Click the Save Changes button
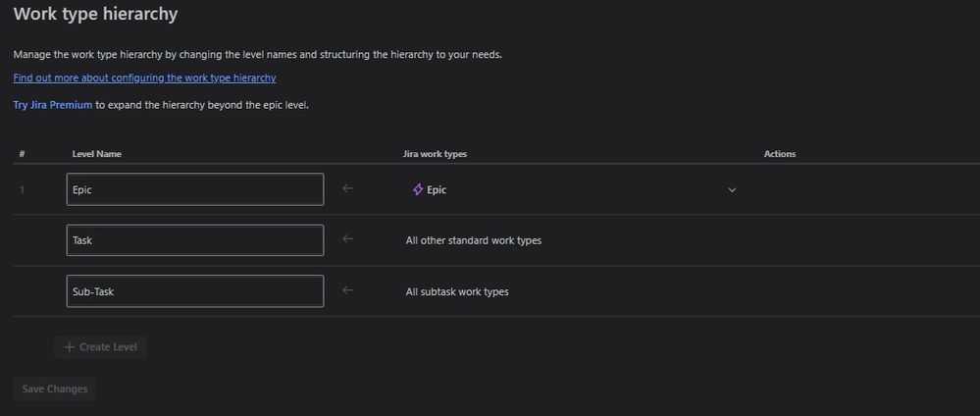This screenshot has width=980, height=416. point(54,390)
